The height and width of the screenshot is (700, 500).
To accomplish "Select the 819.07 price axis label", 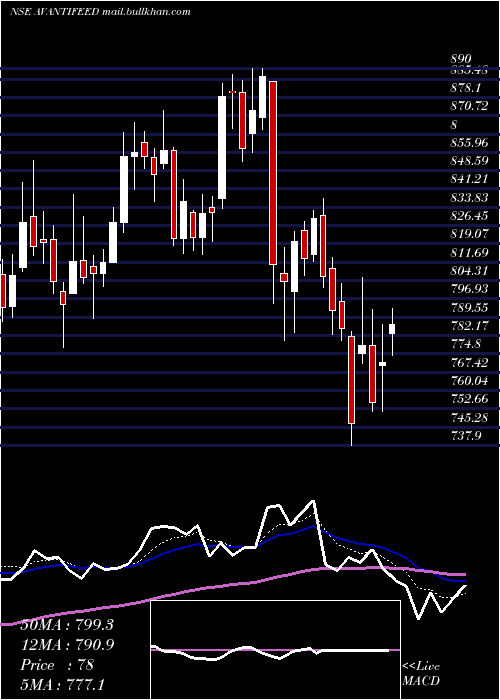I will click(469, 234).
